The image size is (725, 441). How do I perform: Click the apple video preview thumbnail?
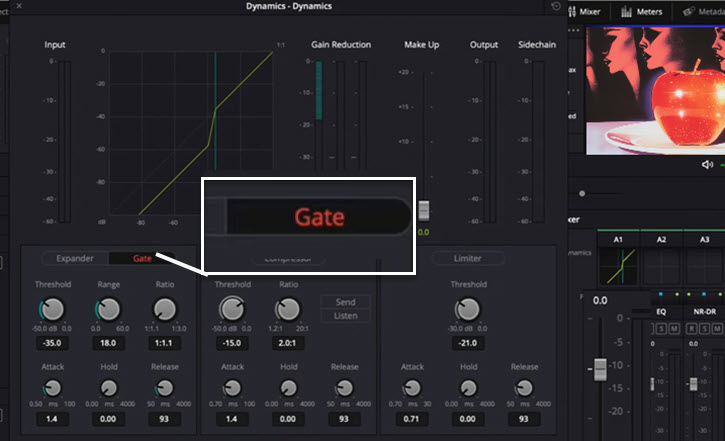tap(655, 91)
